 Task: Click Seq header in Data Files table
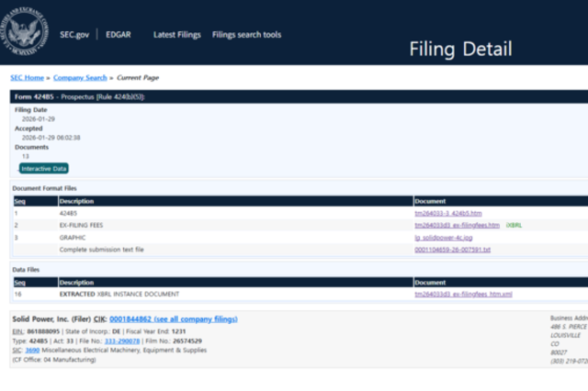(x=18, y=282)
